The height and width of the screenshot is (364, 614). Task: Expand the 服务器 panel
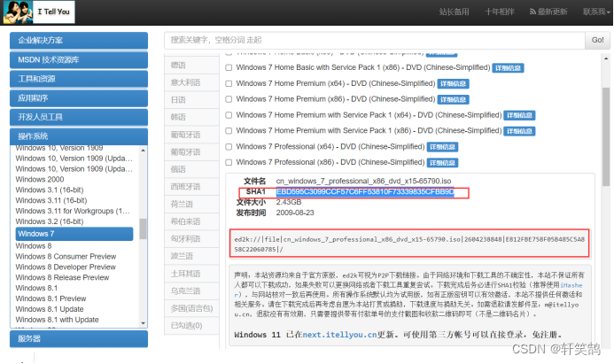point(79,339)
